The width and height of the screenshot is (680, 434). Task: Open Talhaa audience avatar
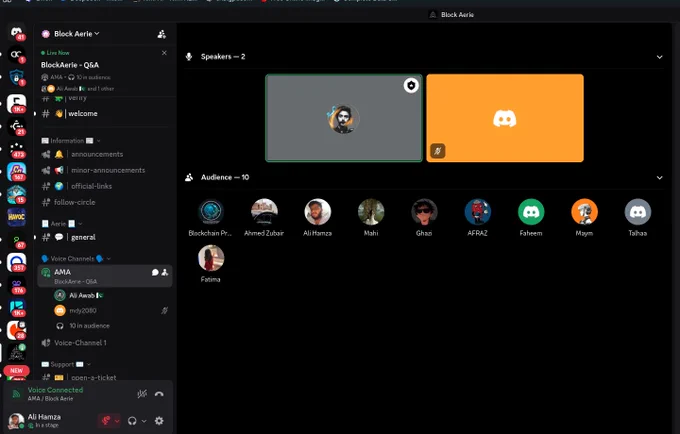(x=638, y=212)
